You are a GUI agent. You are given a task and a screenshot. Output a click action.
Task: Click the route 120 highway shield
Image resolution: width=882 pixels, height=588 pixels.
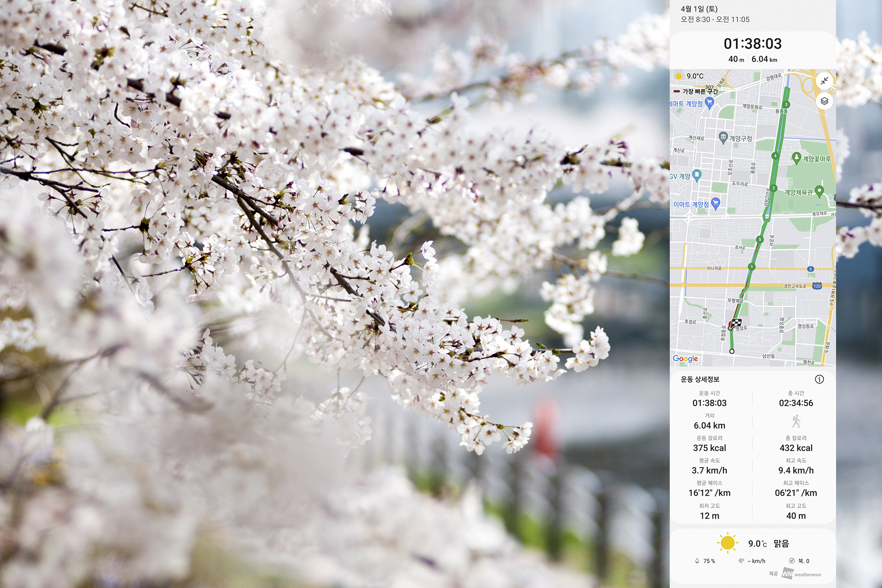coord(817,286)
